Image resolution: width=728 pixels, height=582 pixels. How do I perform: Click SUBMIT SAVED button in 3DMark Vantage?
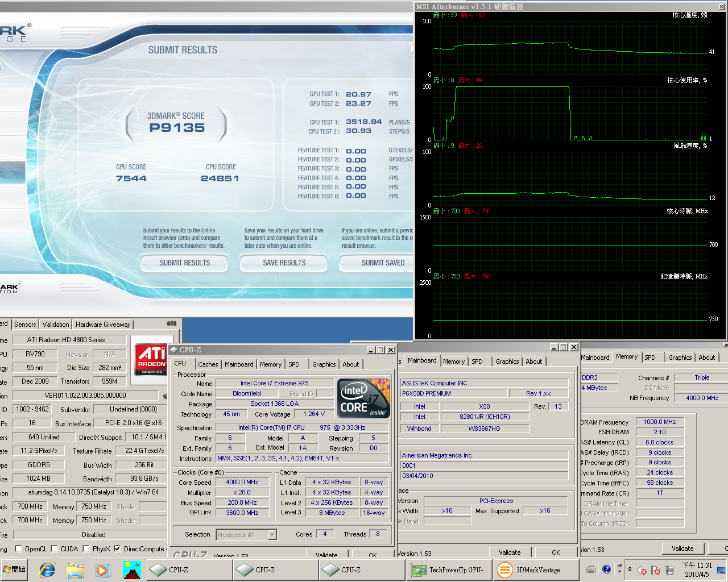click(377, 263)
